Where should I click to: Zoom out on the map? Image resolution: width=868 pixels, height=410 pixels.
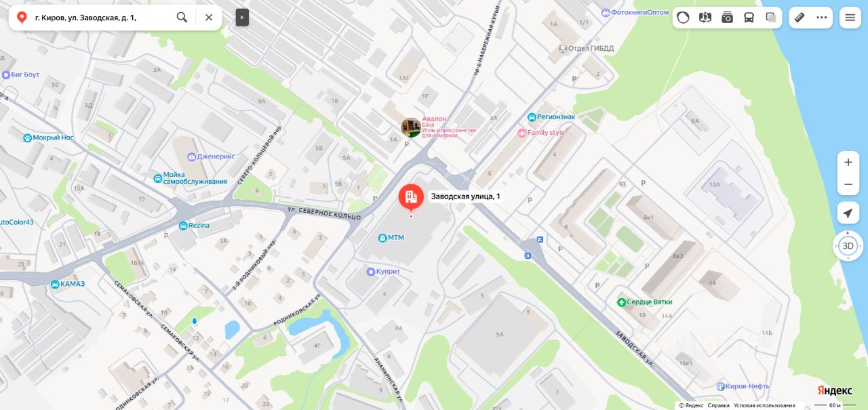pos(848,184)
